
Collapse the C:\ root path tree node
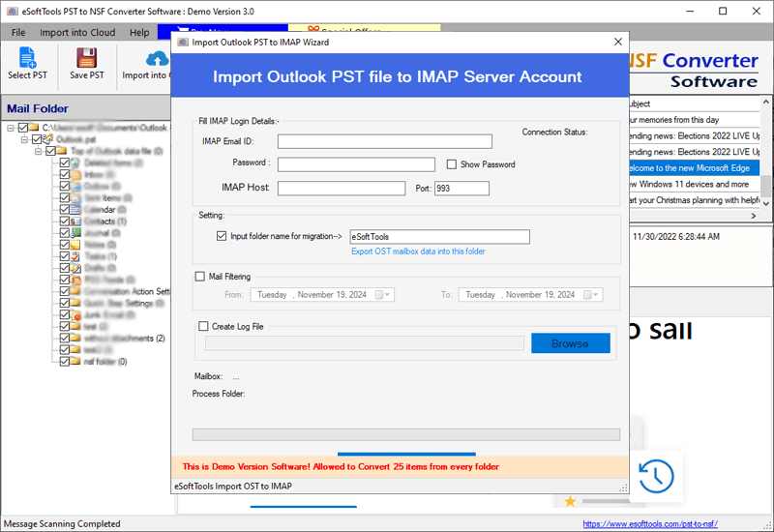[x=11, y=128]
